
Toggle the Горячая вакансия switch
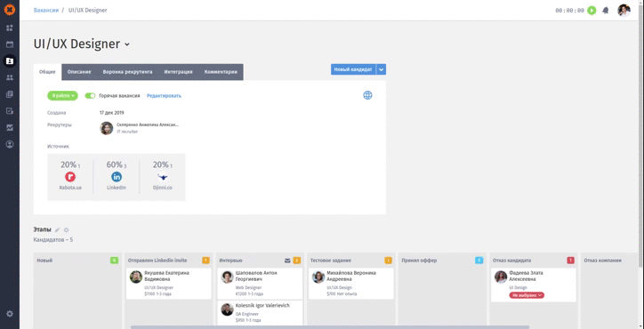pyautogui.click(x=90, y=96)
